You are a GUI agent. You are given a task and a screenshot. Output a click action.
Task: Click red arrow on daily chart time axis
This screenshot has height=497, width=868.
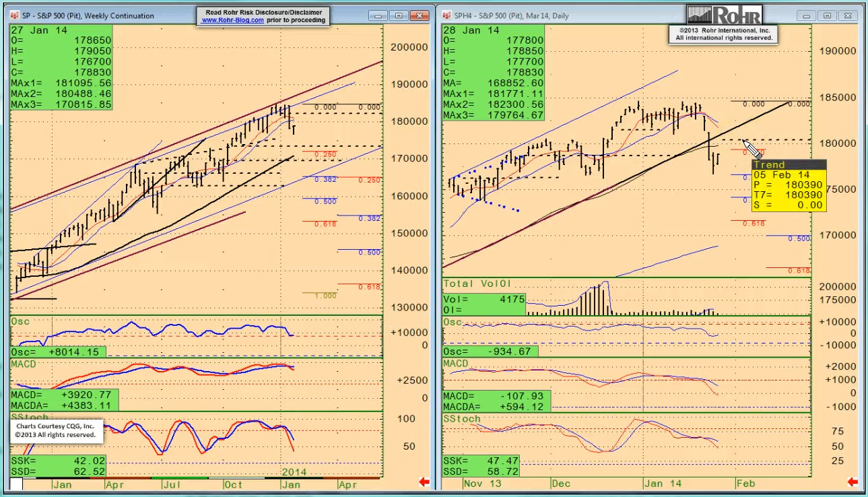[853, 482]
